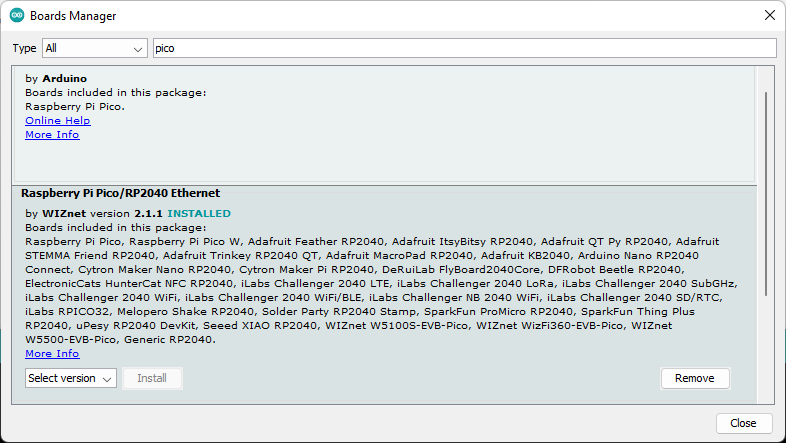Viewport: 786px width, 443px height.
Task: Select the Raspberry Pi Pico/RP2040 Ethernet title
Action: (120, 193)
